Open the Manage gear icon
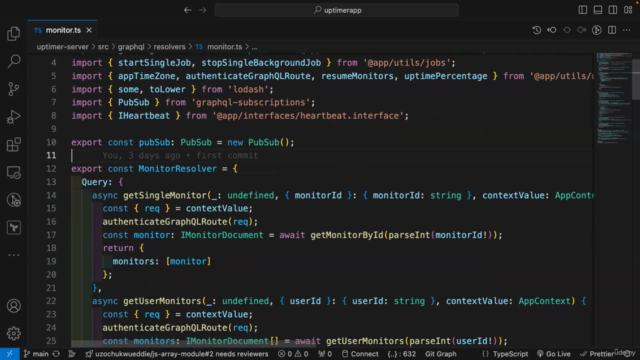This screenshot has height=360, width=640. [13, 333]
